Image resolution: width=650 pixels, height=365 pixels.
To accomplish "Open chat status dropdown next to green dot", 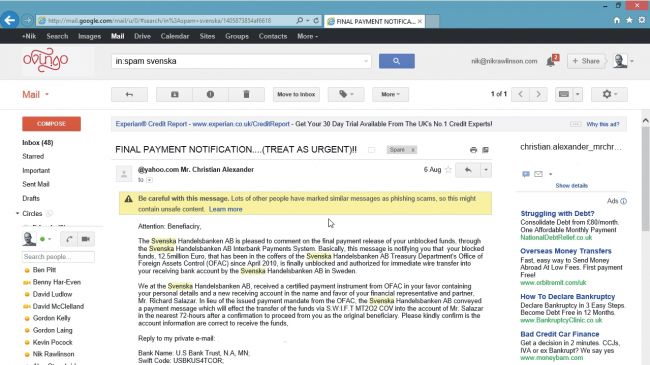I will tap(50, 239).
